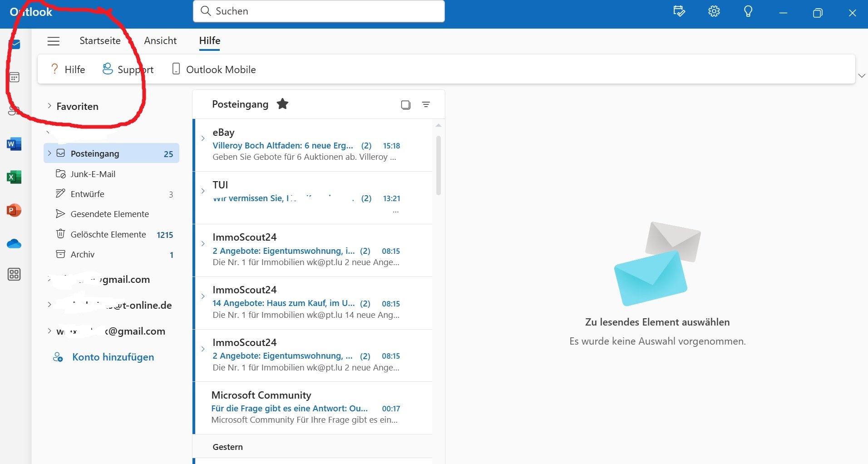Open the My Day calendar-check icon
Screen dimensions: 868x464
[x=679, y=11]
